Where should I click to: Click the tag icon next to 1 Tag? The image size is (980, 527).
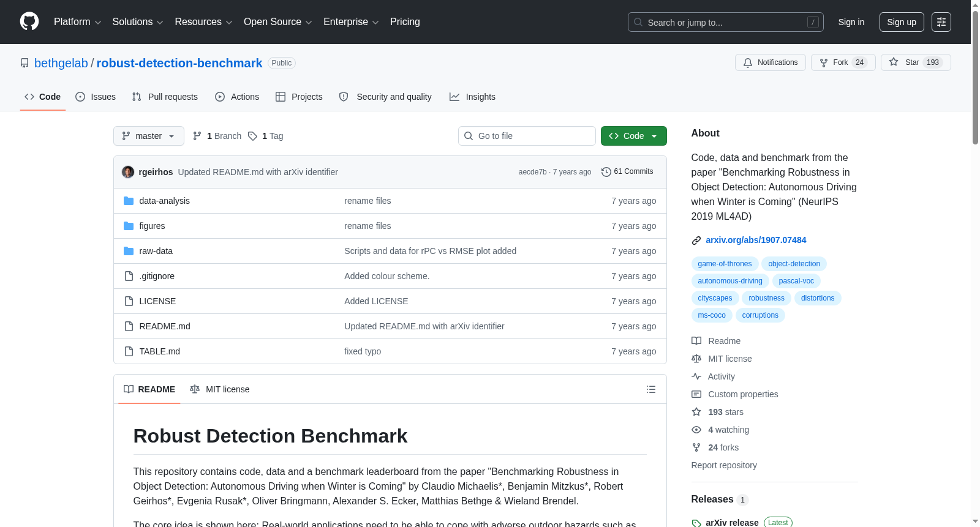(252, 136)
